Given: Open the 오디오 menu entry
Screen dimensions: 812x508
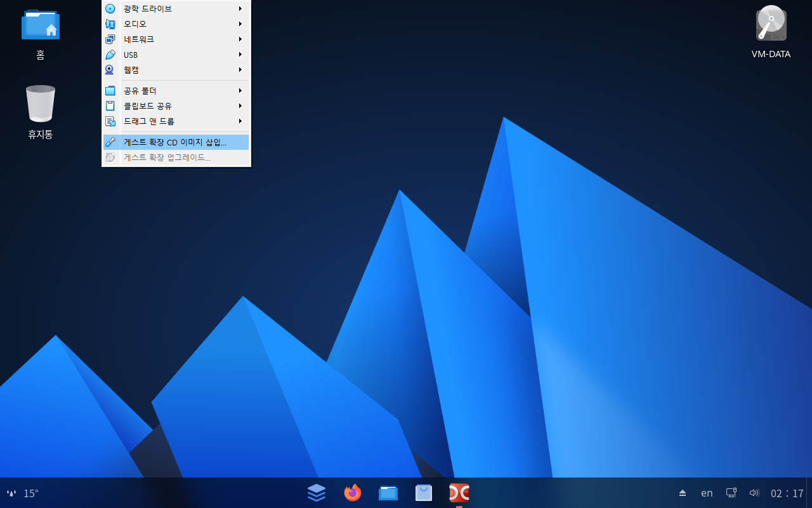Looking at the screenshot, I should 176,24.
